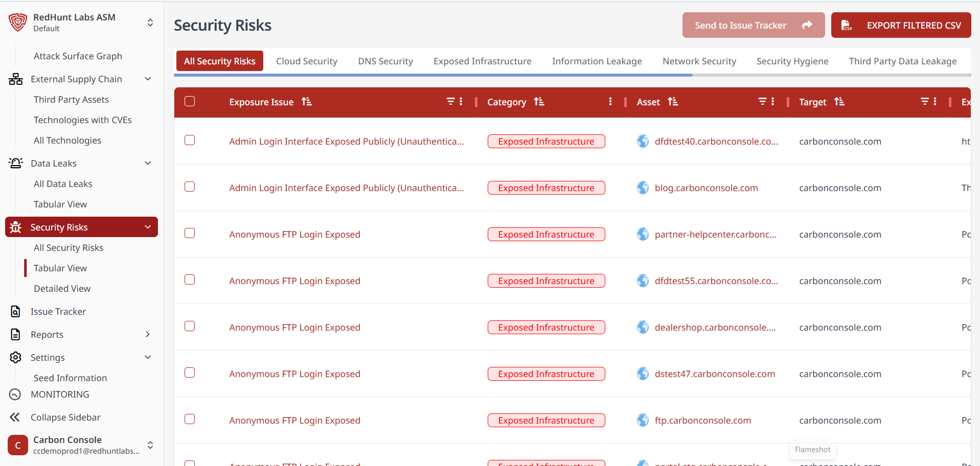
Task: Click globe icon beside blog.carbonconsole.com
Action: tap(643, 188)
